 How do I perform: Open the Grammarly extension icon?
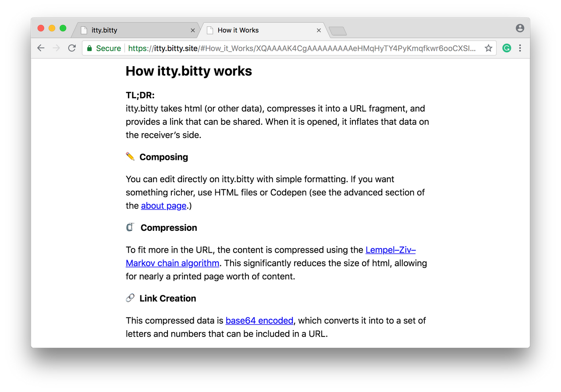507,48
